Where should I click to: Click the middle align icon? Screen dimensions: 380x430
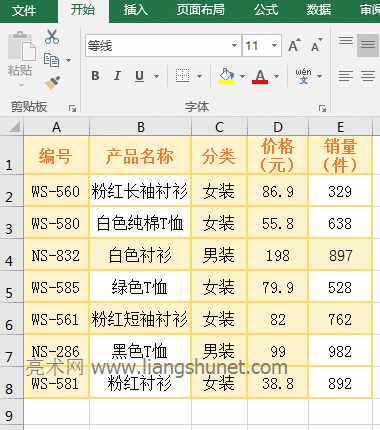(x=368, y=45)
